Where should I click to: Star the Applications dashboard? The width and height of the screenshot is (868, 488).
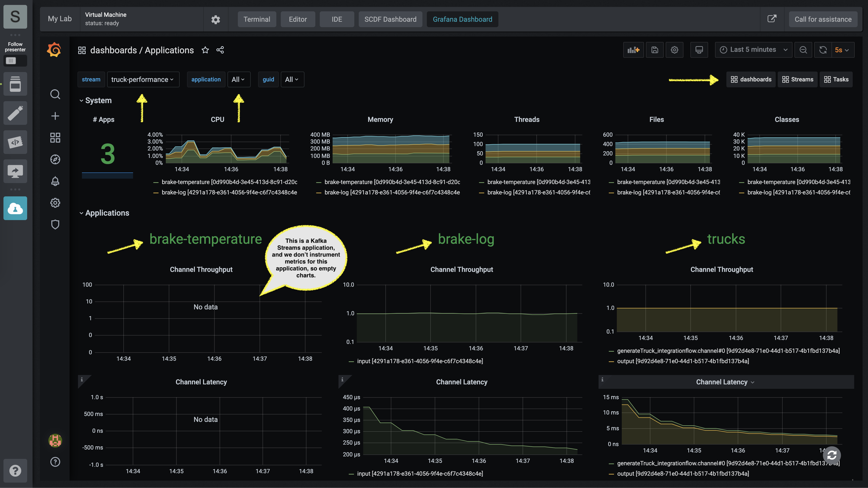(205, 50)
